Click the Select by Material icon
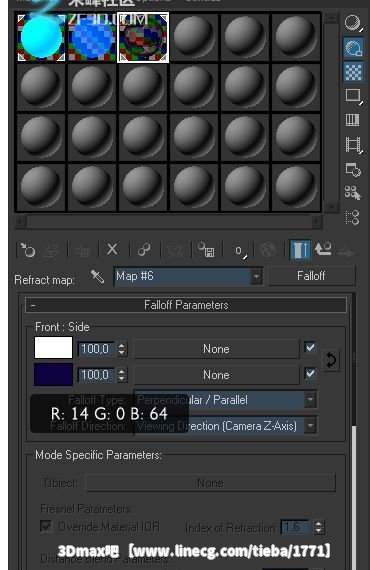Screen dimensions: 370x570 tap(353, 193)
